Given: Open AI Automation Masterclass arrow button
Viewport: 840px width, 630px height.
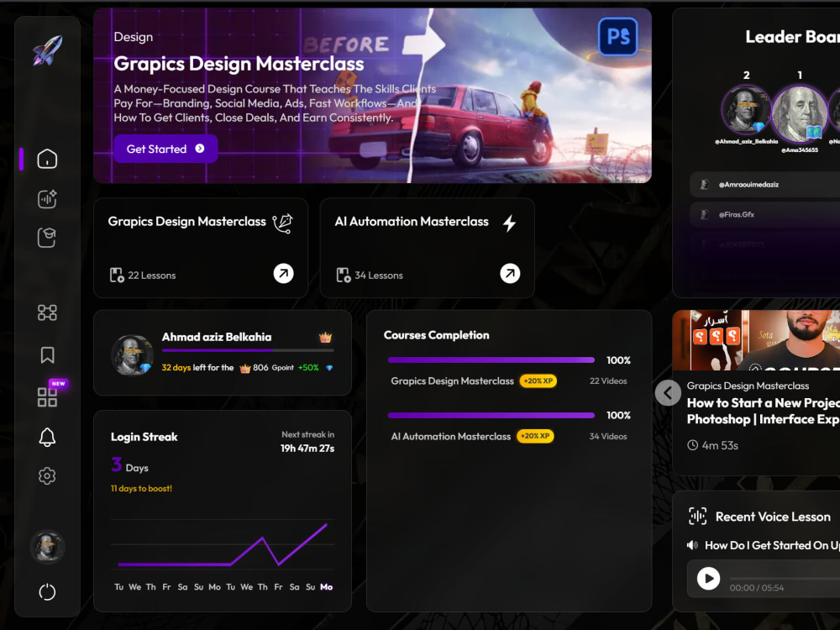Looking at the screenshot, I should tap(510, 273).
